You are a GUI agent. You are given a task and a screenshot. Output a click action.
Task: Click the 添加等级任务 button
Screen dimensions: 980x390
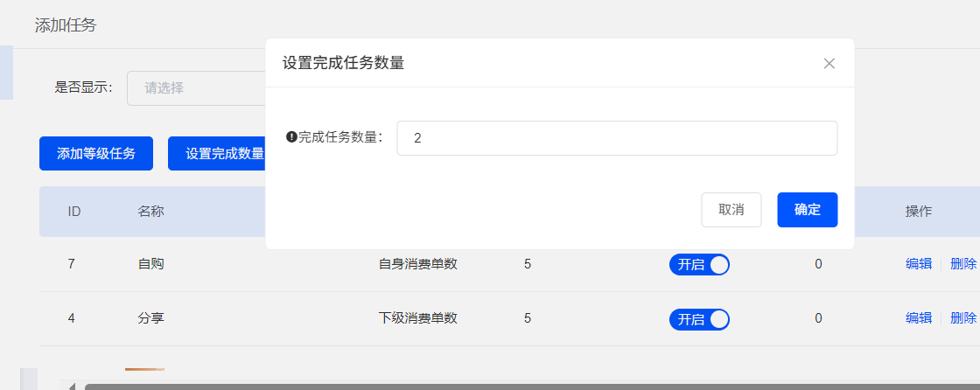[96, 154]
